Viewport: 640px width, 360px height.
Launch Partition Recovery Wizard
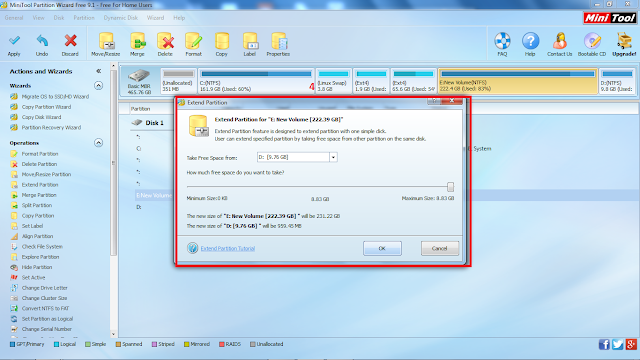pyautogui.click(x=51, y=127)
